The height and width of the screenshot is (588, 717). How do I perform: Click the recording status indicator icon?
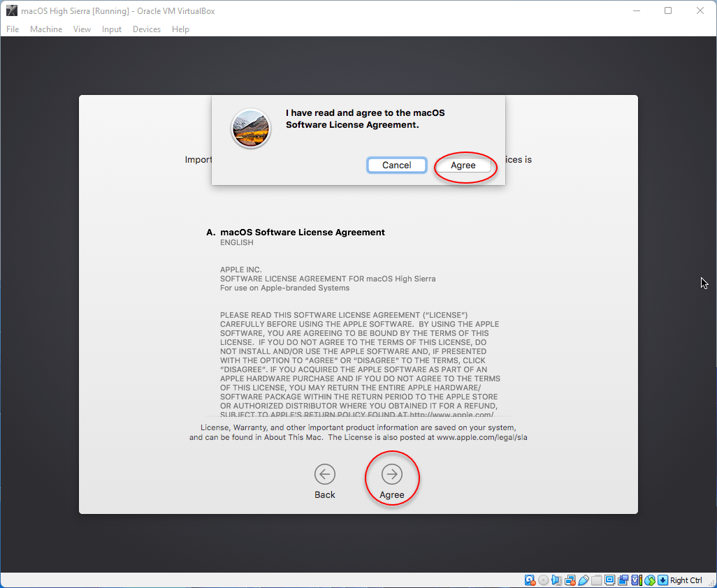coord(623,580)
